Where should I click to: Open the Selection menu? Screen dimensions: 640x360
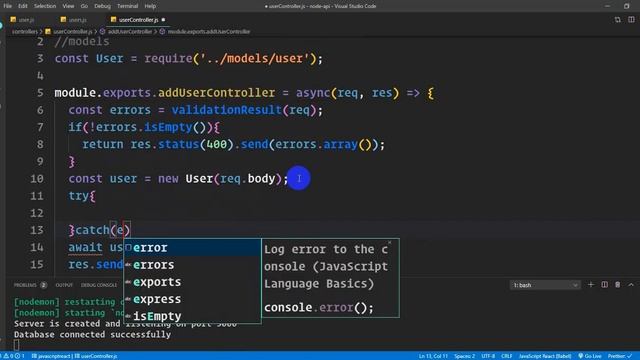[45, 6]
